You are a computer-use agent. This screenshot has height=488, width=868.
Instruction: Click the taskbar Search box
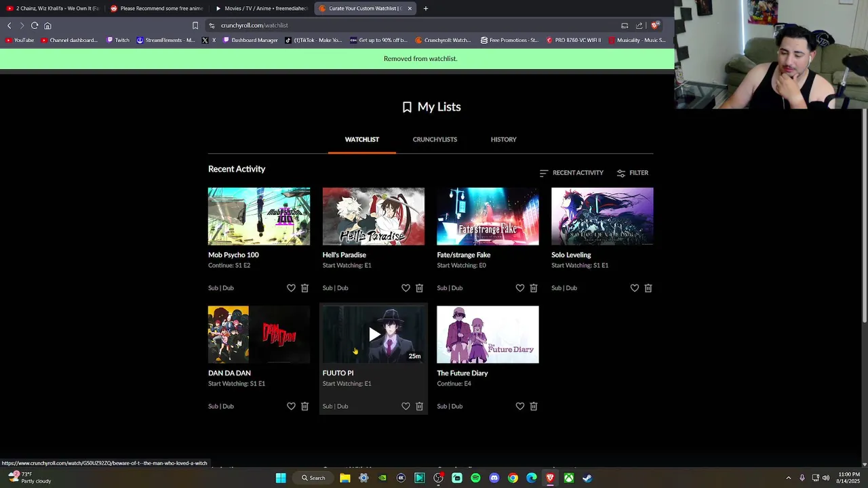pos(314,478)
